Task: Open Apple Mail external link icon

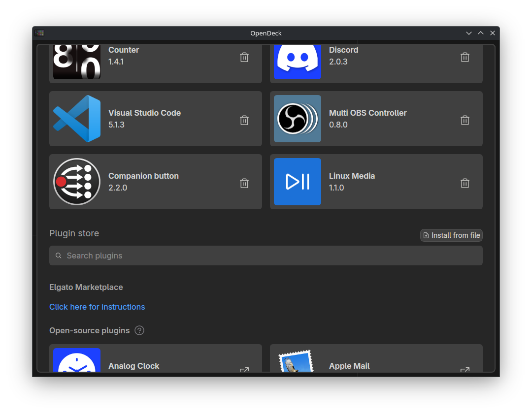Action: click(465, 370)
